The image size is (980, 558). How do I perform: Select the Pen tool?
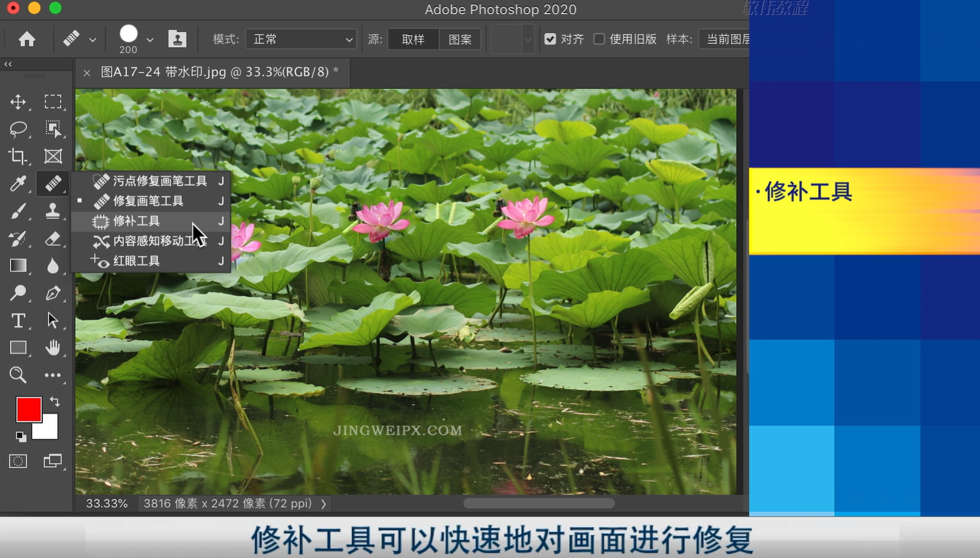click(53, 293)
